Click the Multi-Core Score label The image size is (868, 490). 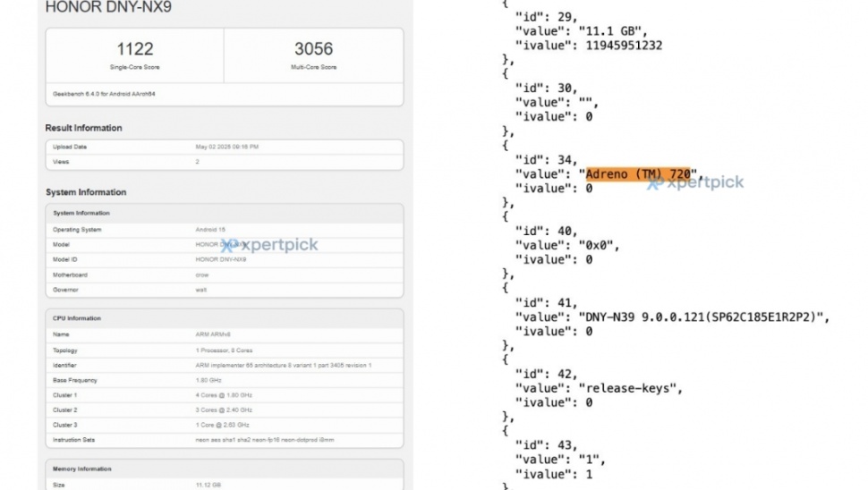[313, 67]
